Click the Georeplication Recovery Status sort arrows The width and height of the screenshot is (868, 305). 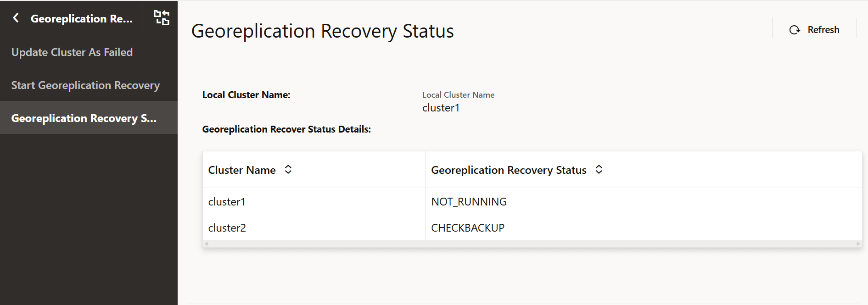pos(599,170)
